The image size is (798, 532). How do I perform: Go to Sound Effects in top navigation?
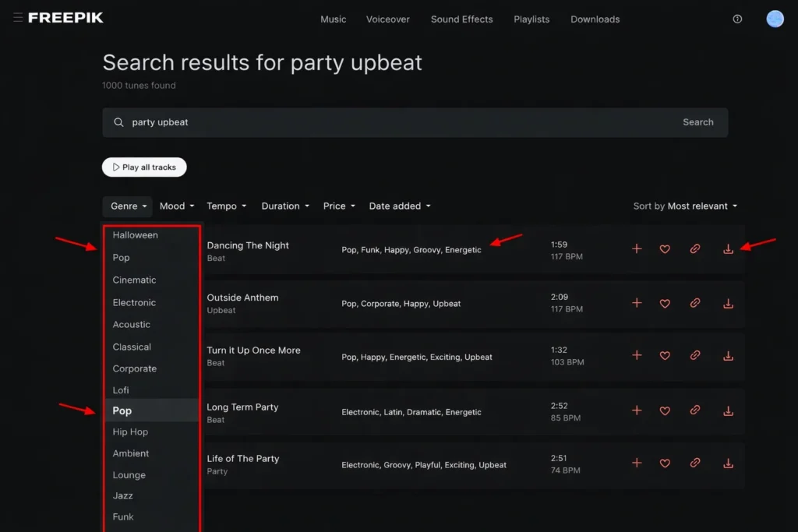point(461,19)
